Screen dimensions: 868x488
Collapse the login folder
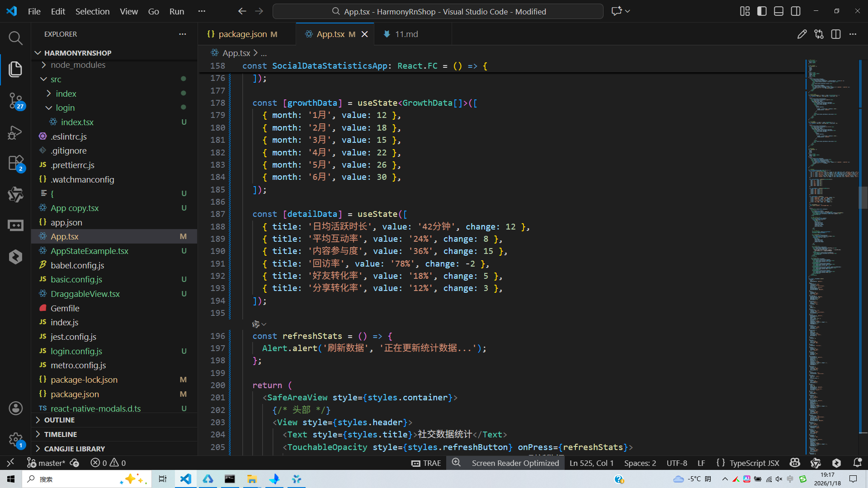pos(65,108)
